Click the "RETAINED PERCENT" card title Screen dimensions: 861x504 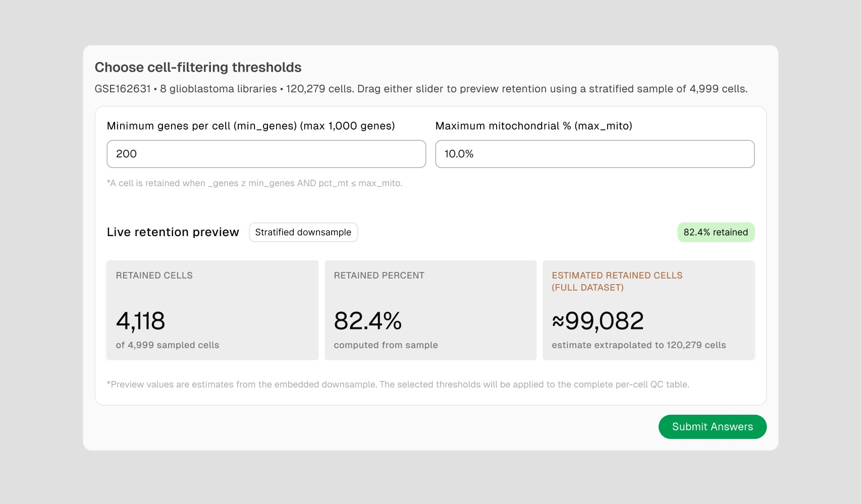click(379, 275)
